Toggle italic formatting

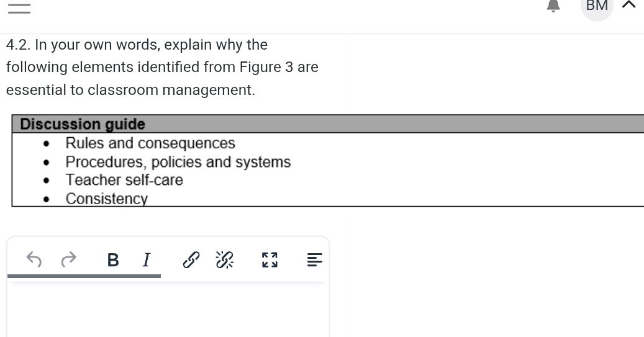click(x=147, y=260)
